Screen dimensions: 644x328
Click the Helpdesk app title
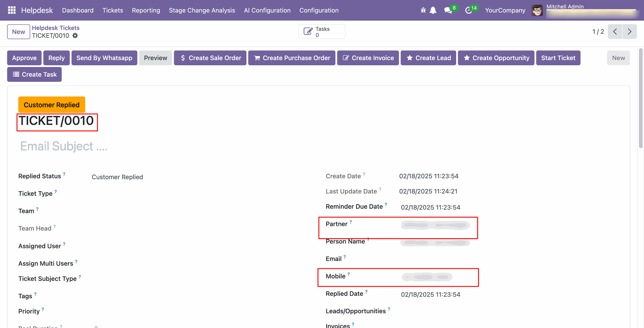(37, 10)
